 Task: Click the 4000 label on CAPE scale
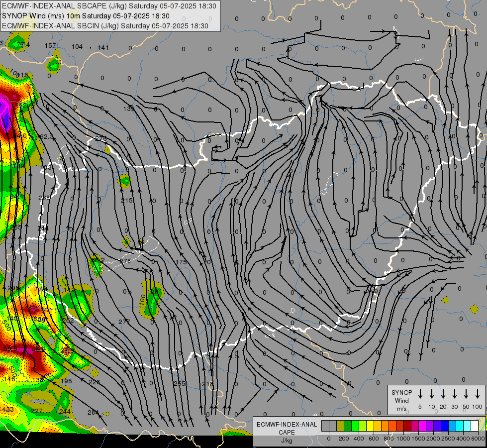coord(463,439)
